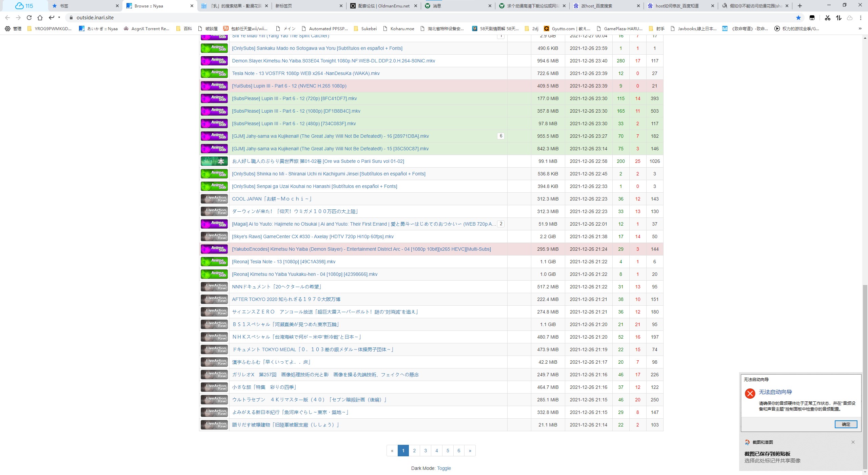The image size is (868, 475).
Task: Open the 射手 bookmark folder
Action: [x=656, y=29]
